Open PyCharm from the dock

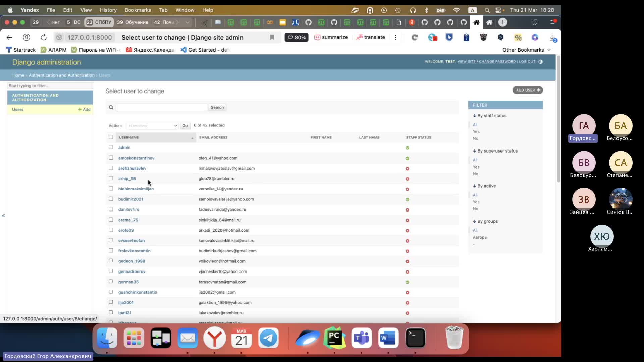click(334, 338)
